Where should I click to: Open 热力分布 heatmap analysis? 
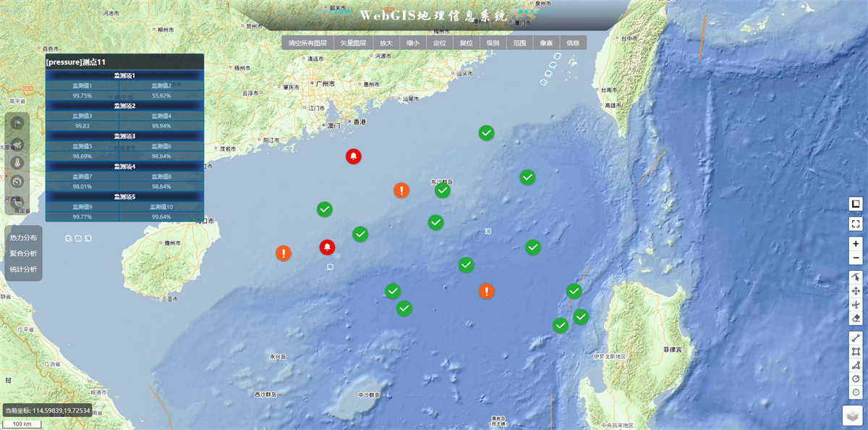23,237
